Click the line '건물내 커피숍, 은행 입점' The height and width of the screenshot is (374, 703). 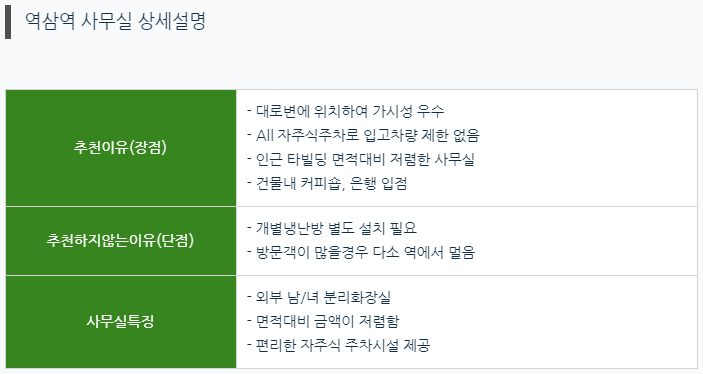pyautogui.click(x=327, y=183)
